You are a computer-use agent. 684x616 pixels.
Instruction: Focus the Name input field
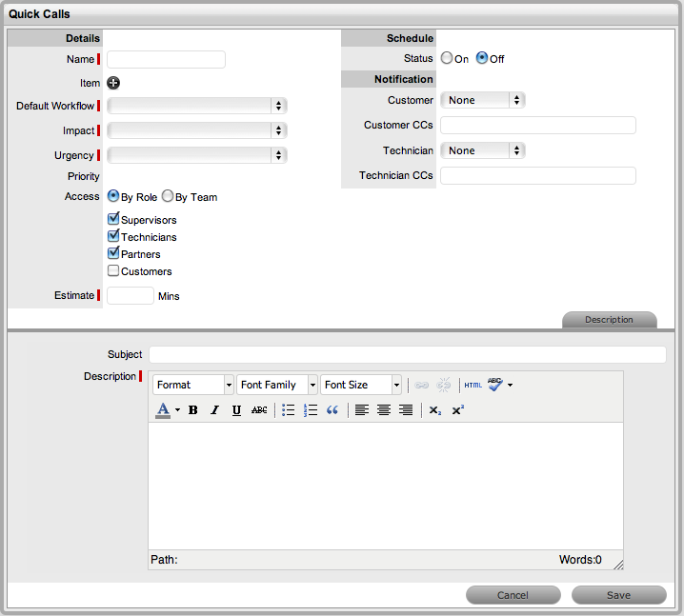(x=166, y=59)
